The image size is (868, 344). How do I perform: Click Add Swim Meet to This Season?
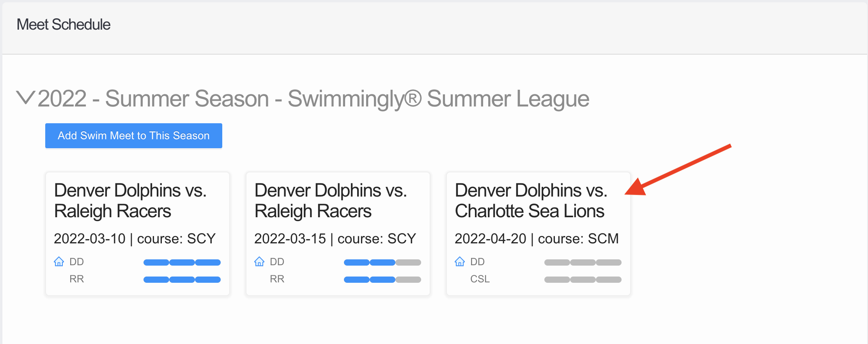click(133, 136)
